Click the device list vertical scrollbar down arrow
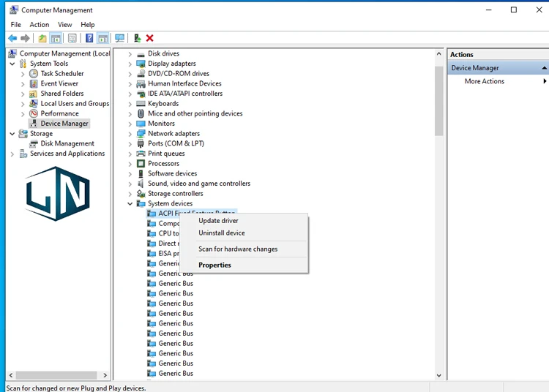This screenshot has height=392, width=549. [x=439, y=375]
